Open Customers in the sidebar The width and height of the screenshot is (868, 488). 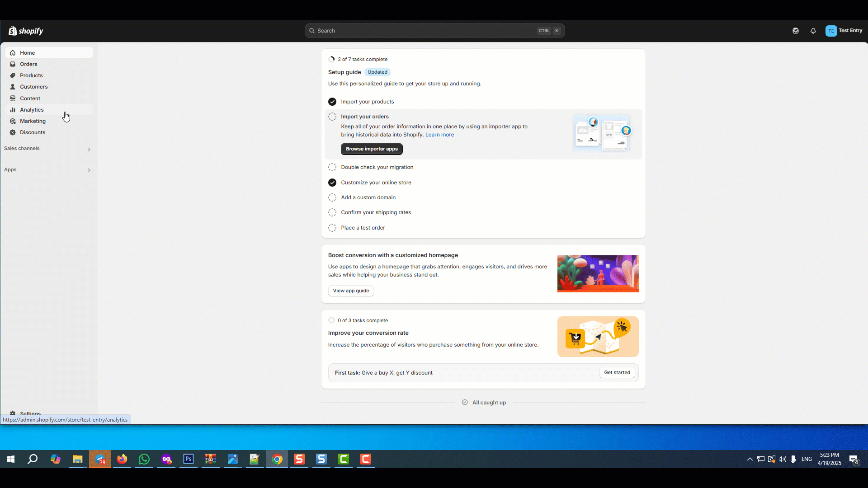click(33, 87)
